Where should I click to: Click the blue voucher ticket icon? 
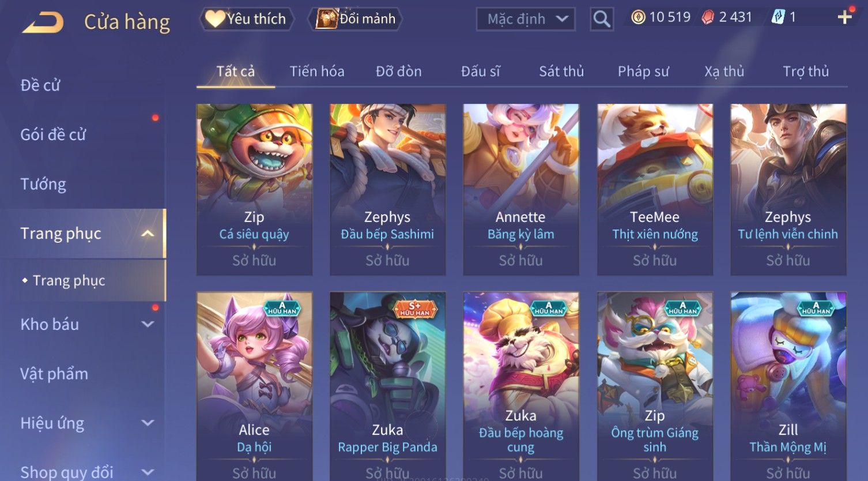[x=778, y=17]
